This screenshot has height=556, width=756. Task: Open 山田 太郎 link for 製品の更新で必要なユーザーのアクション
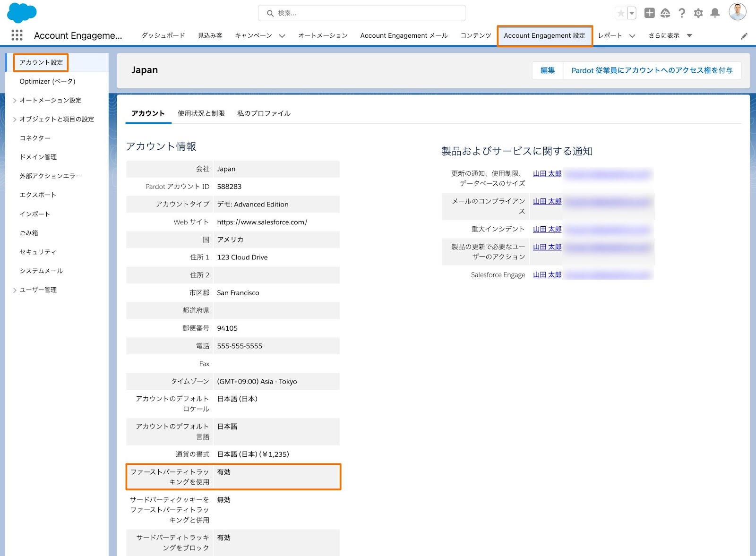point(547,247)
